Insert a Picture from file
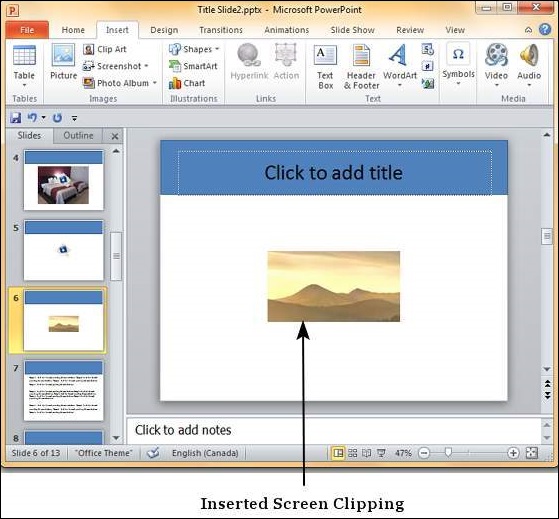Viewport: 559px width, 519px height. coord(63,61)
